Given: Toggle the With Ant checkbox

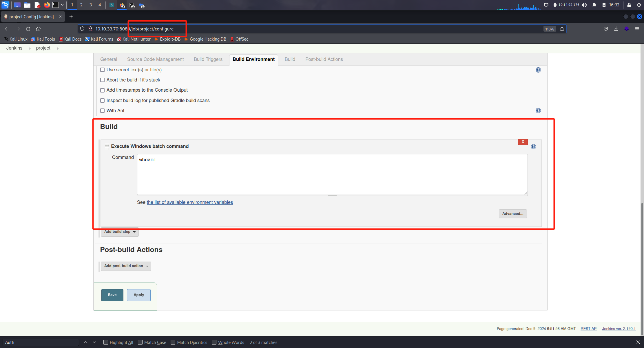Looking at the screenshot, I should 102,111.
